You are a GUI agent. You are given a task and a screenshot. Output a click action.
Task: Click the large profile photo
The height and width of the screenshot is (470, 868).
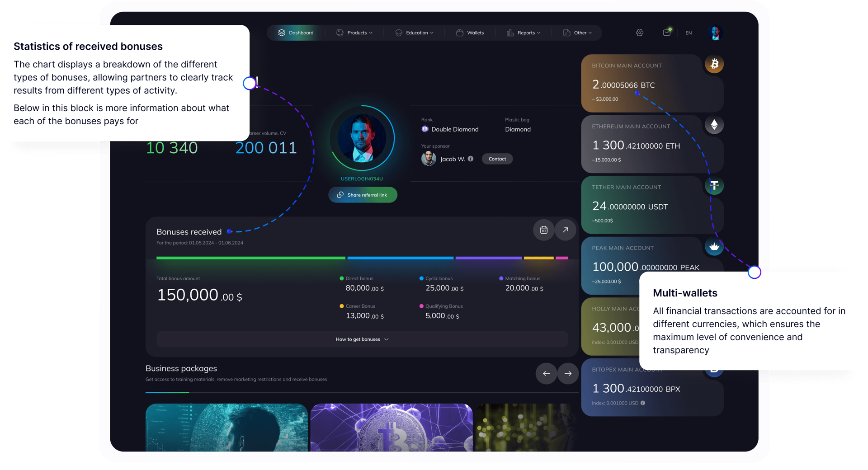pyautogui.click(x=362, y=138)
